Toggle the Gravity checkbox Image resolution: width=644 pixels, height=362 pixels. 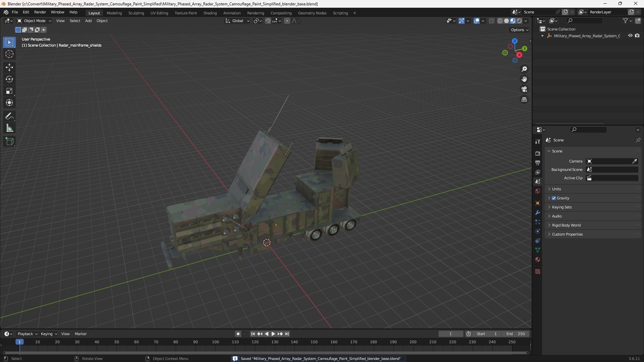pyautogui.click(x=554, y=198)
